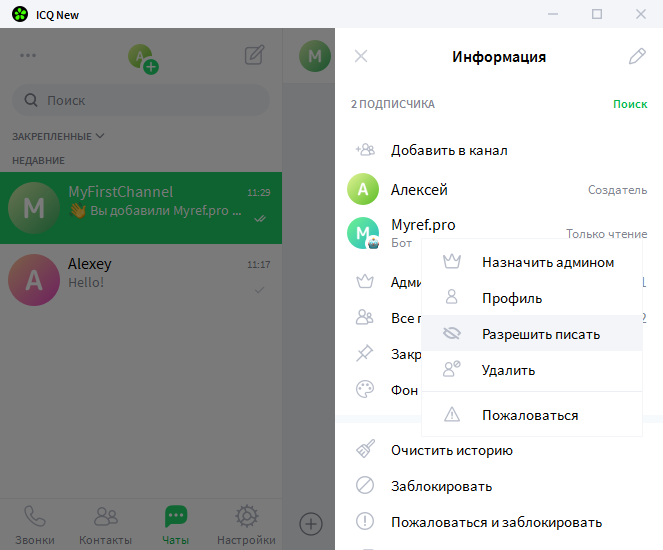
Task: Open the Звонки tab
Action: pos(35,525)
